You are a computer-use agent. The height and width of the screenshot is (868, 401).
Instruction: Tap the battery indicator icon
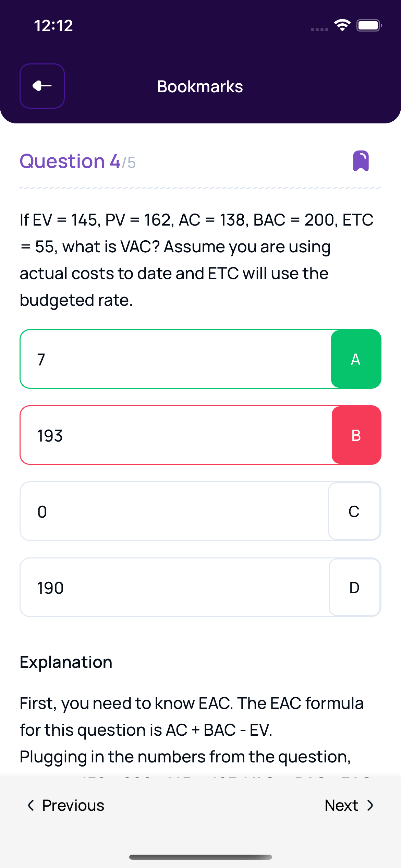[x=369, y=25]
